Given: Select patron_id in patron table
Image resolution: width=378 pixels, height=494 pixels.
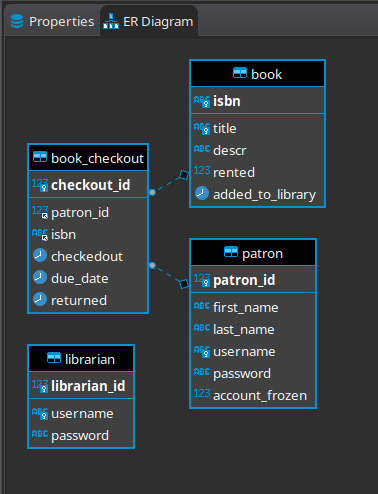Looking at the screenshot, I should (x=253, y=280).
